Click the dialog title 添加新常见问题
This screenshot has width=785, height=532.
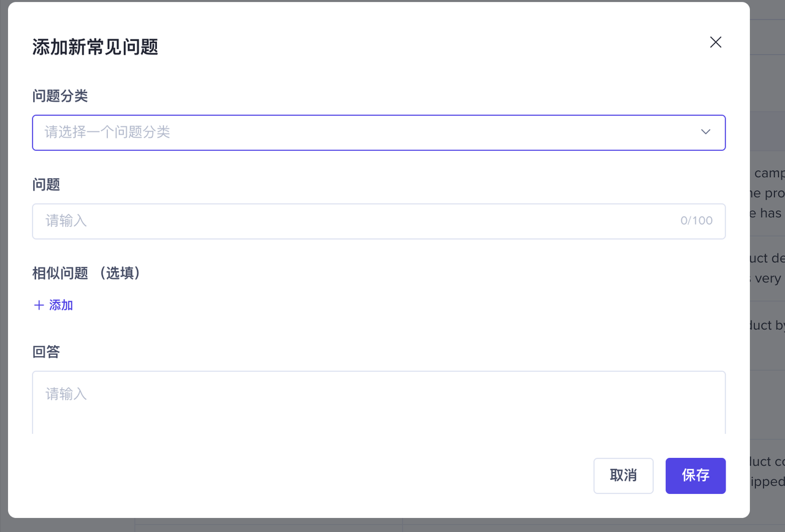[95, 47]
